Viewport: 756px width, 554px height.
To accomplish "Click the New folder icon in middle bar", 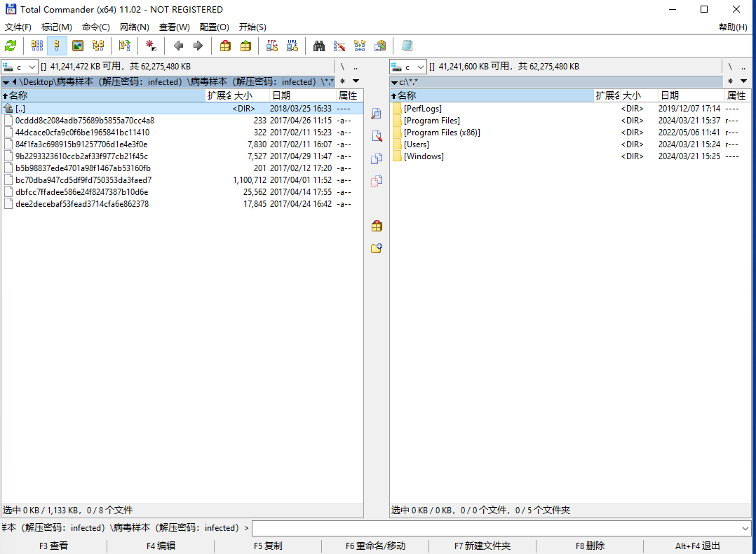I will point(377,248).
